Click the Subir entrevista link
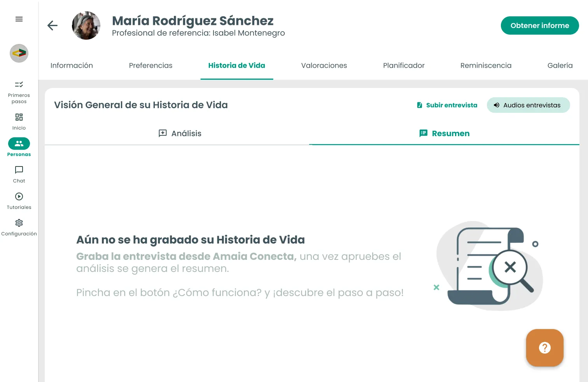The image size is (588, 382). (447, 105)
